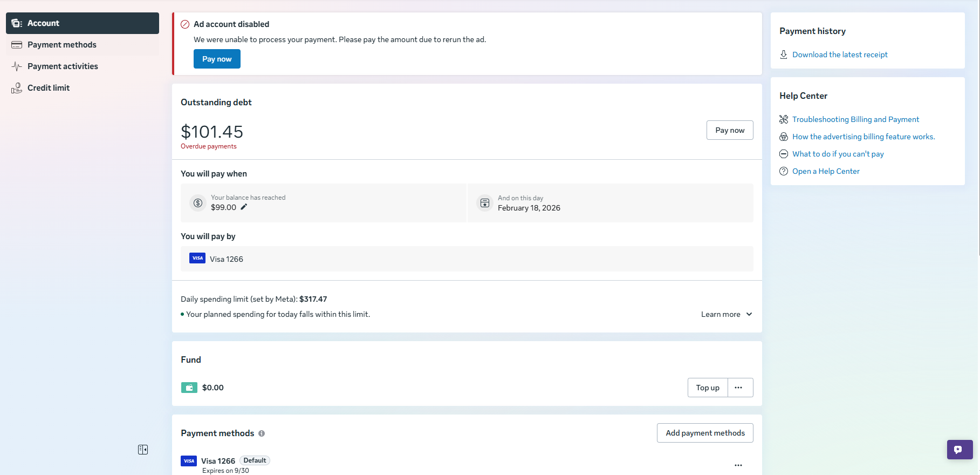Click the info icon beside Payment methods heading

pos(262,433)
